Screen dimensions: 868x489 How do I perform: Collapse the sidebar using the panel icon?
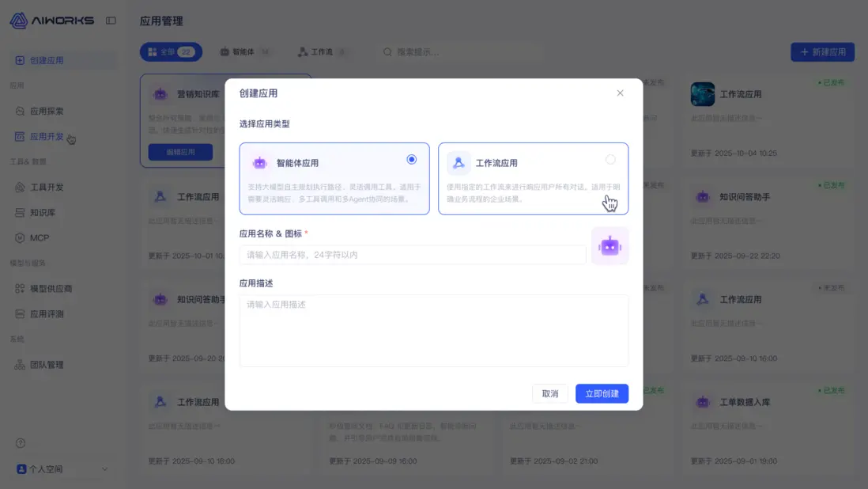111,21
